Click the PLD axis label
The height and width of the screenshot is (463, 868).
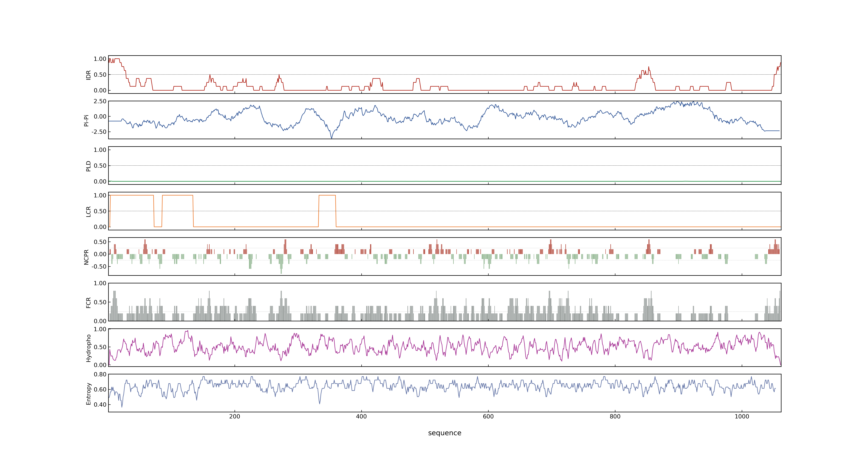[89, 166]
